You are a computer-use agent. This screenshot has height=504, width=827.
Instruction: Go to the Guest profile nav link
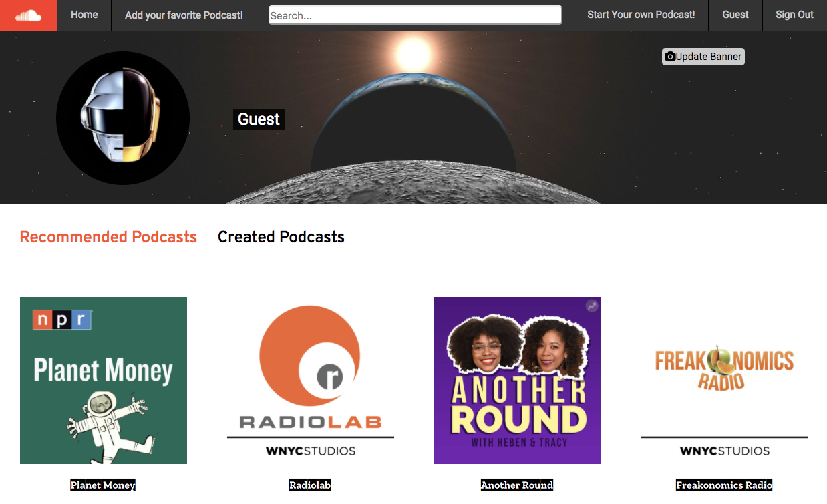point(735,15)
